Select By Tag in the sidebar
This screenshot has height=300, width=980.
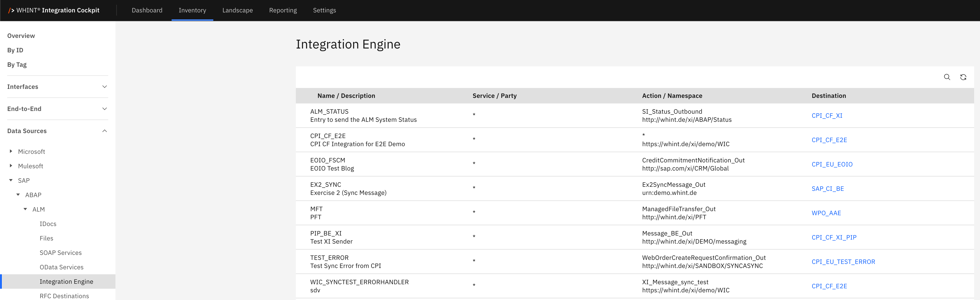pos(17,65)
